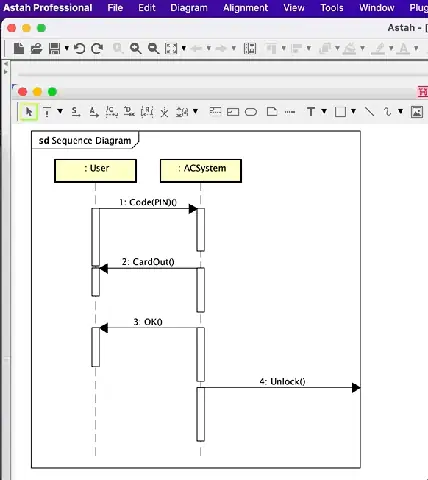
Task: Select message '4: Unlock()' label
Action: [x=283, y=381]
